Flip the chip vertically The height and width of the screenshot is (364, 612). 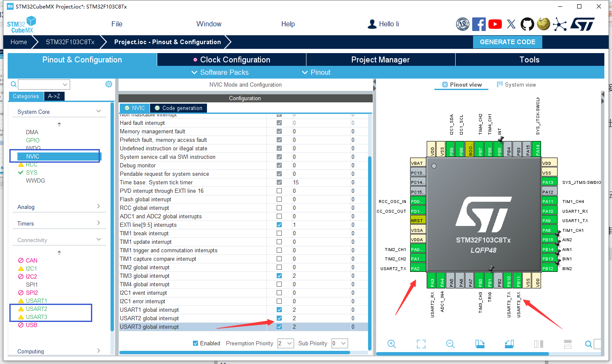click(x=568, y=344)
